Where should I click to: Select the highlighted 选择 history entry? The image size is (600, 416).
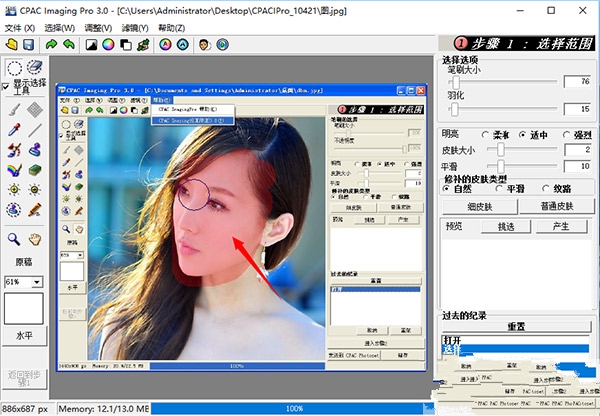[x=515, y=349]
